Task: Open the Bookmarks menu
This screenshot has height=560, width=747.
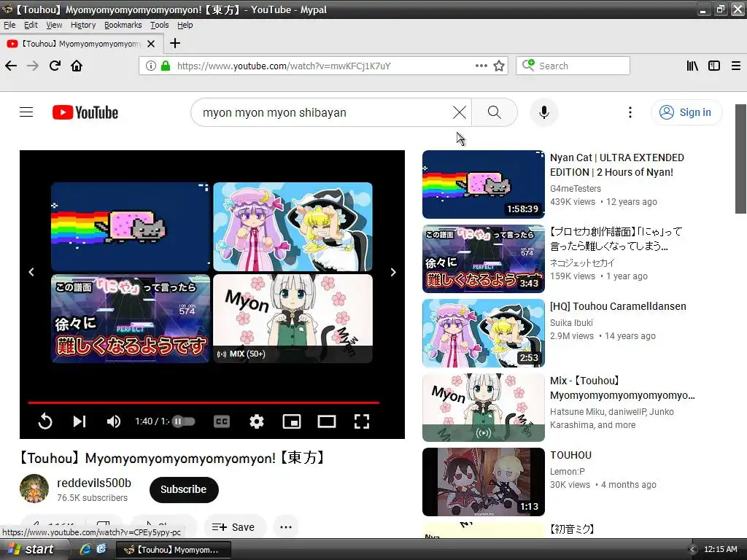Action: [x=123, y=25]
